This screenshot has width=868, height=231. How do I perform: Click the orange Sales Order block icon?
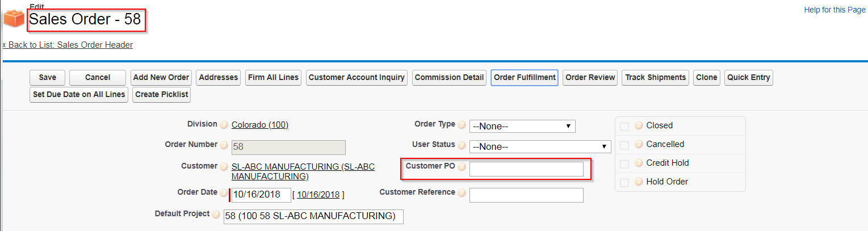(x=14, y=19)
